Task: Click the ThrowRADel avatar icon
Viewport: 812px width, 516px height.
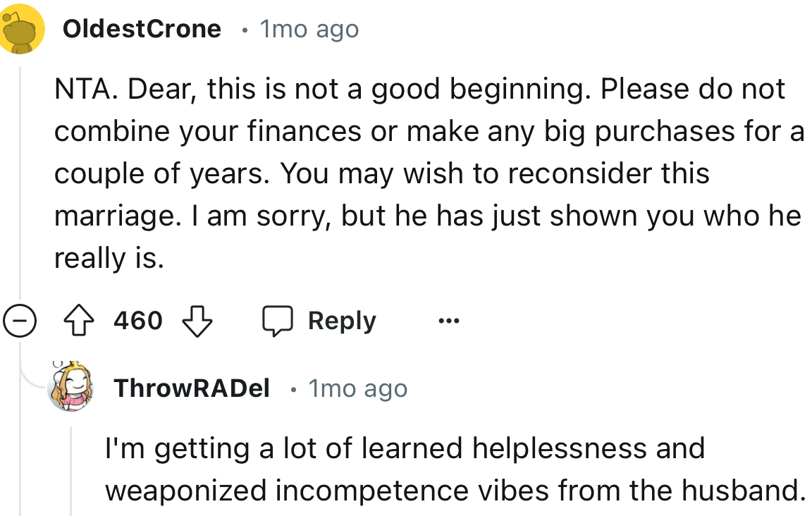Action: point(70,387)
